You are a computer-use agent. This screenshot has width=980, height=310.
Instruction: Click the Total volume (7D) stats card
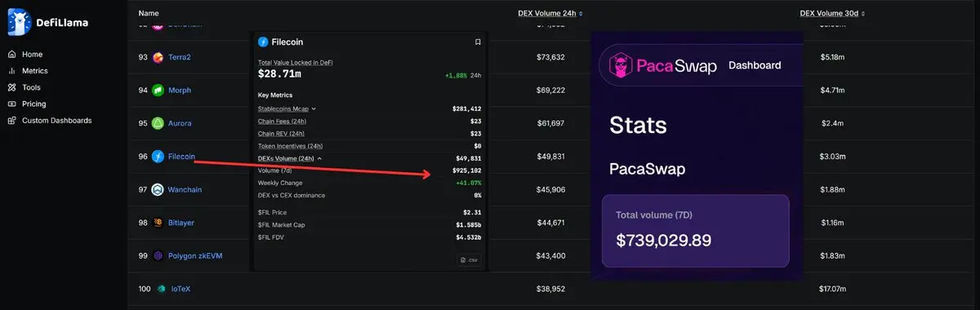[x=696, y=231]
